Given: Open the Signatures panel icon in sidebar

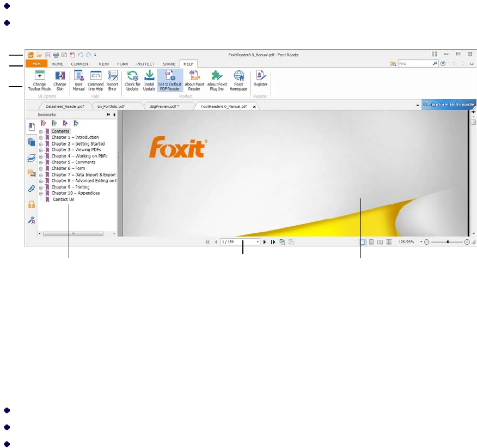Looking at the screenshot, I should pyautogui.click(x=32, y=220).
